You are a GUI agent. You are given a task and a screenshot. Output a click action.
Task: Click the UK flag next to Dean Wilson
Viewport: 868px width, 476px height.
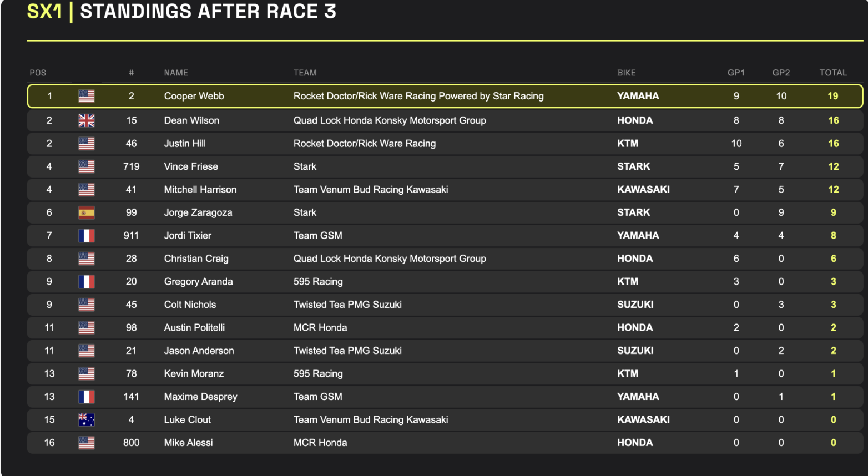(86, 120)
